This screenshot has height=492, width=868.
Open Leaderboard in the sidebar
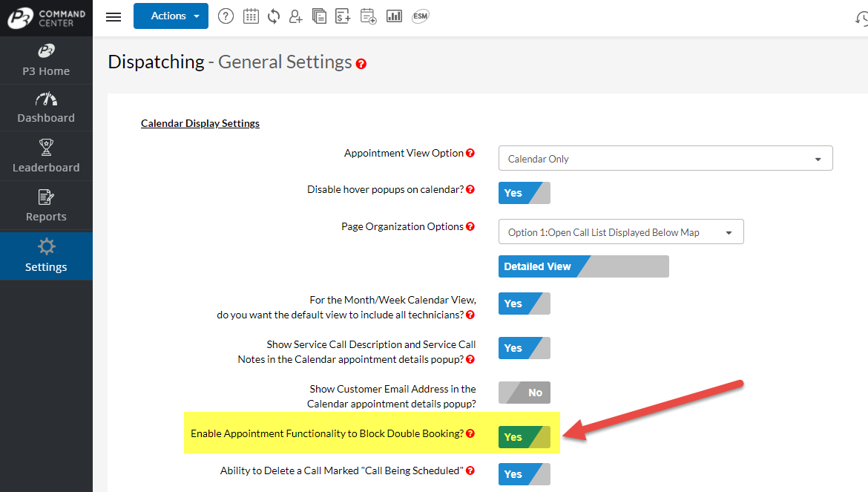click(46, 157)
